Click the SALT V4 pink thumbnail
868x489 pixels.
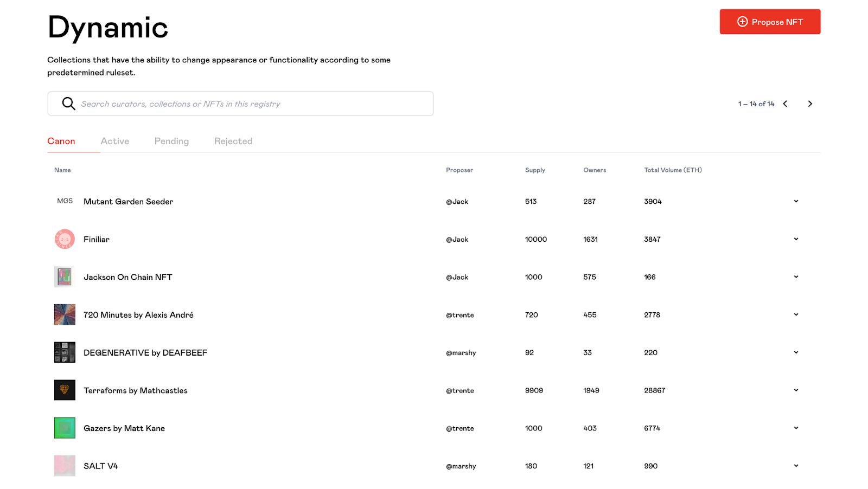click(x=65, y=466)
